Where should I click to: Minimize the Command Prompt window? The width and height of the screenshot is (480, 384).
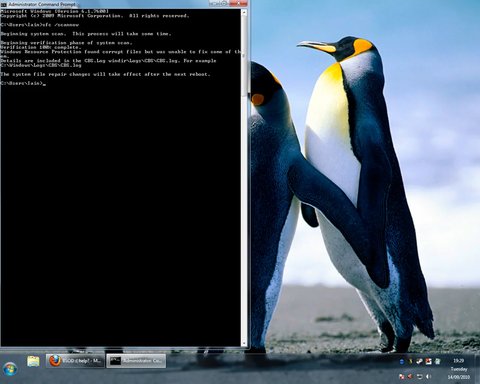pyautogui.click(x=214, y=3)
